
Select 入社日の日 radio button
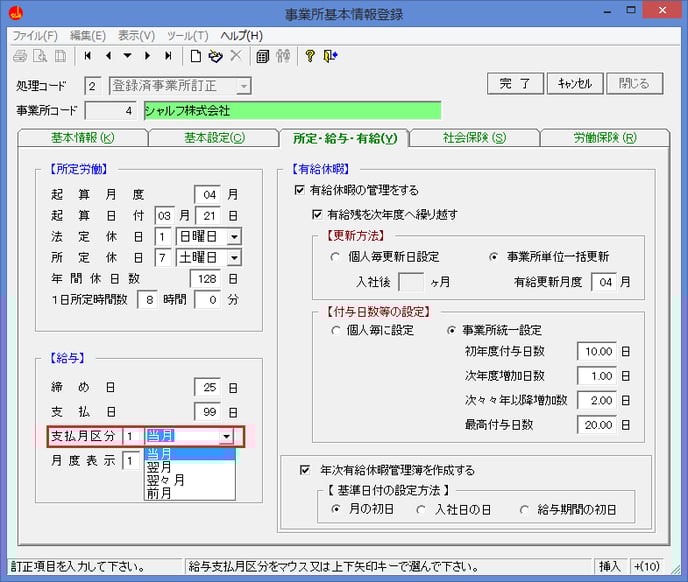pos(421,510)
